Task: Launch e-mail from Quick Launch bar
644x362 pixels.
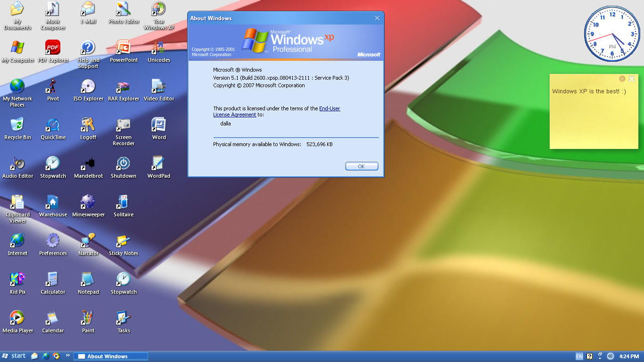Action: point(35,356)
